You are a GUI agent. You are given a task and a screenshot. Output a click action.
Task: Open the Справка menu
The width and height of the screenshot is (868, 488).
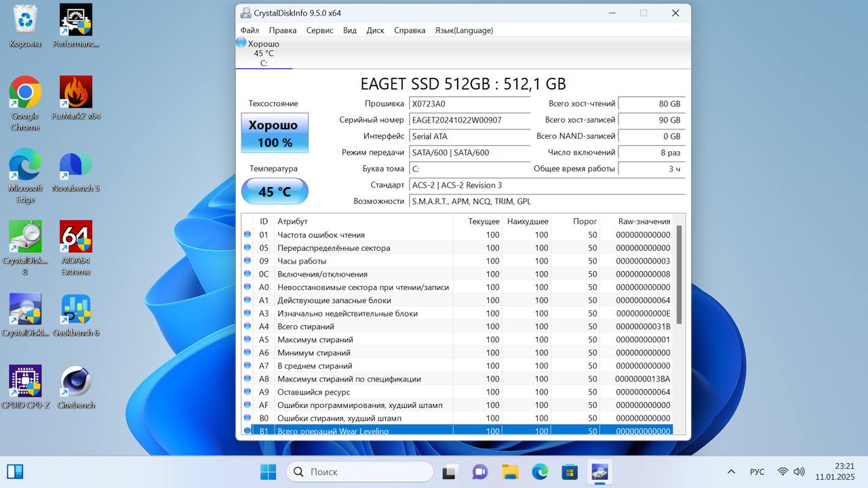click(410, 30)
